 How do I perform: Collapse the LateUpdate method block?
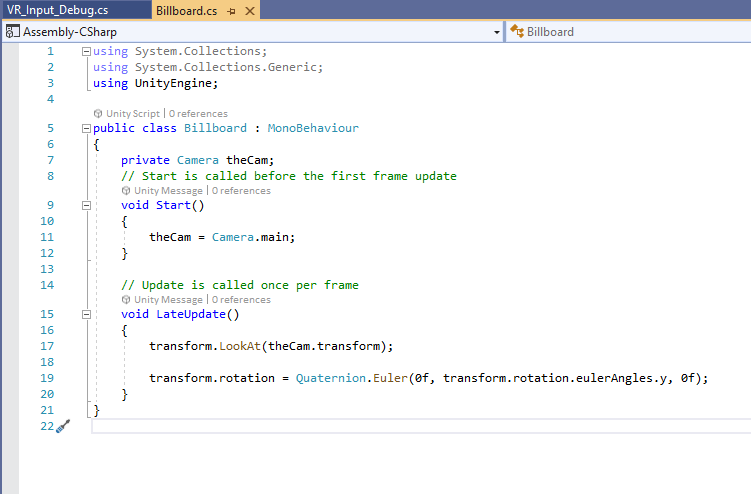[86, 314]
